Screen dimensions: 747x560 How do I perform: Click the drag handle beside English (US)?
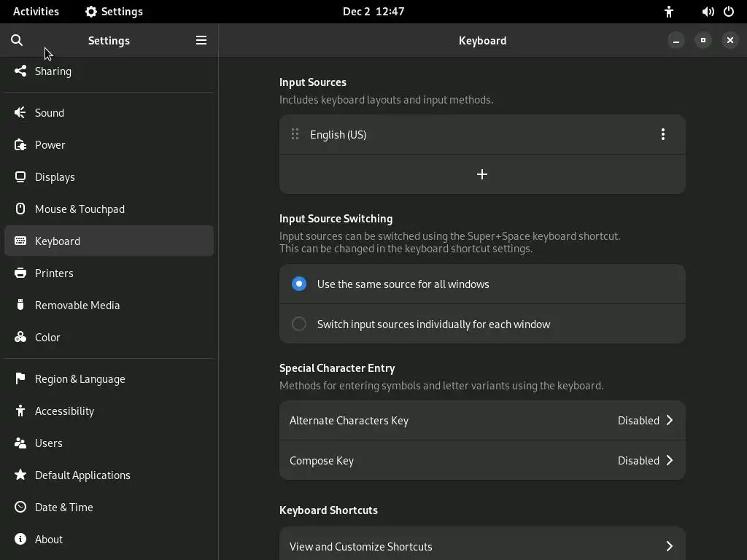pos(295,134)
